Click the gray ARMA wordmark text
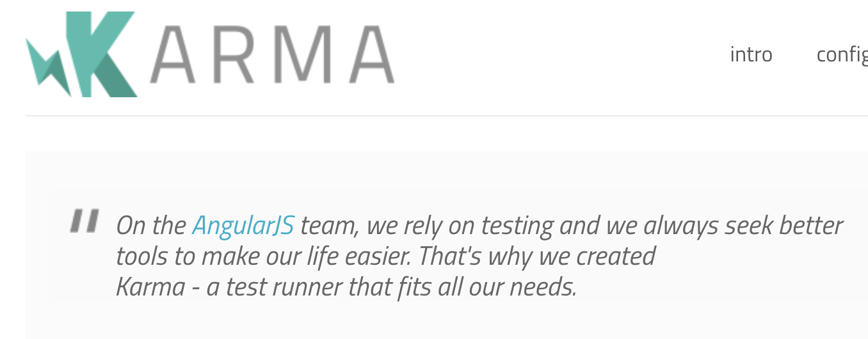Viewport: 868px width, 339px height. (272, 54)
